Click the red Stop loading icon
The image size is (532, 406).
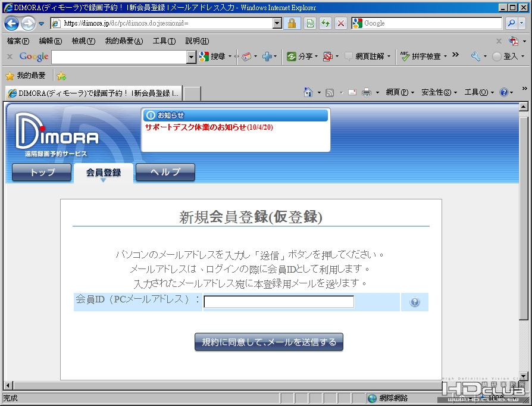pos(341,23)
